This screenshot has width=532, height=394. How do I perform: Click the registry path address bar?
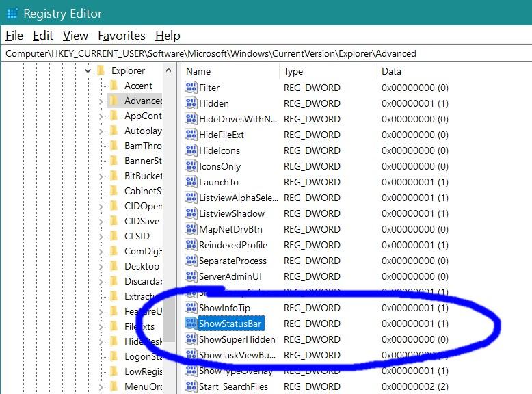[x=266, y=53]
